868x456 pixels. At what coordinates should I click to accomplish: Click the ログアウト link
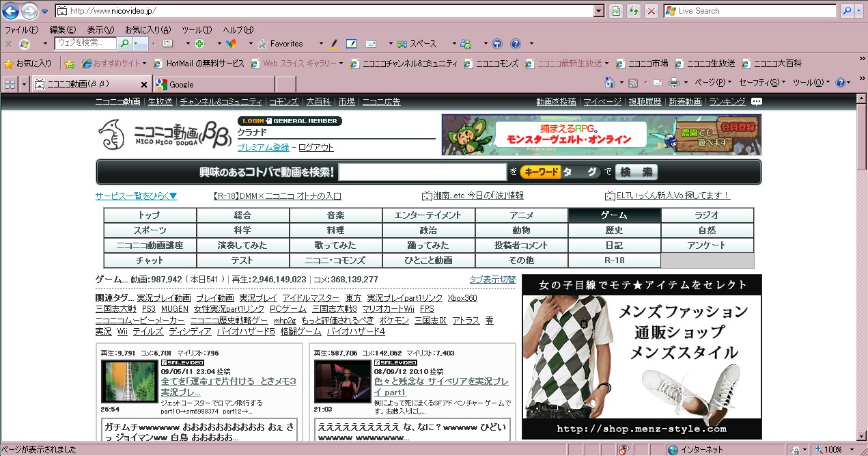(316, 148)
